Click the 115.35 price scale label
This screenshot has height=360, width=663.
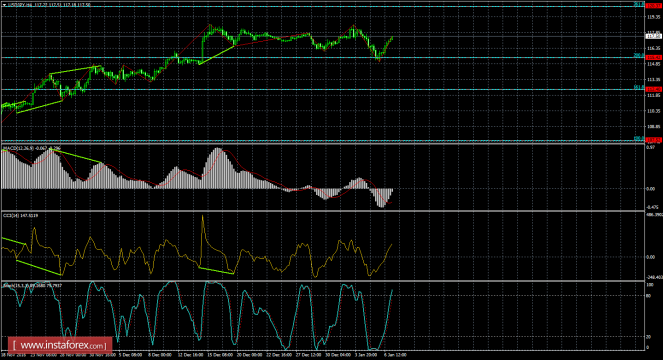(x=654, y=17)
